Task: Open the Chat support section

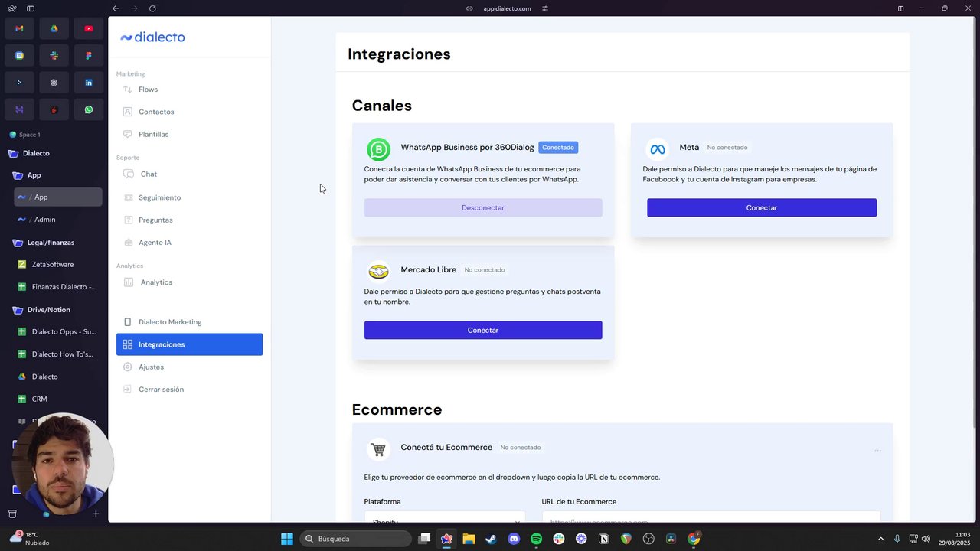Action: coord(189,174)
